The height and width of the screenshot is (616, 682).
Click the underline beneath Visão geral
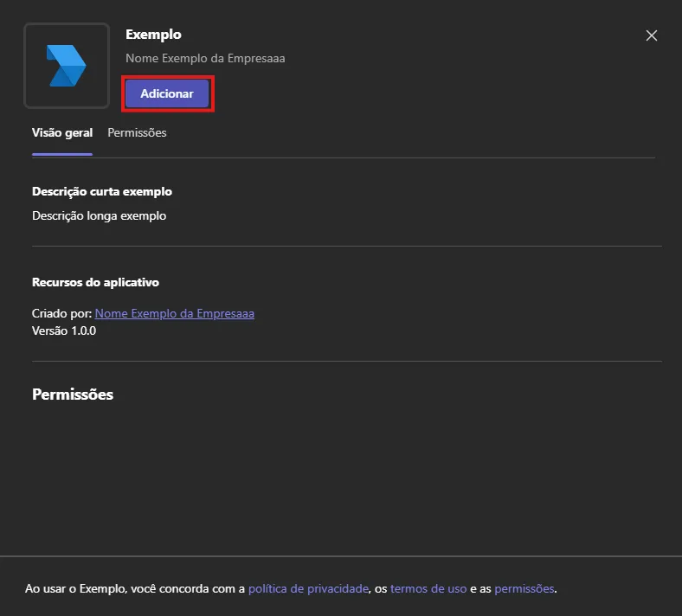point(62,154)
